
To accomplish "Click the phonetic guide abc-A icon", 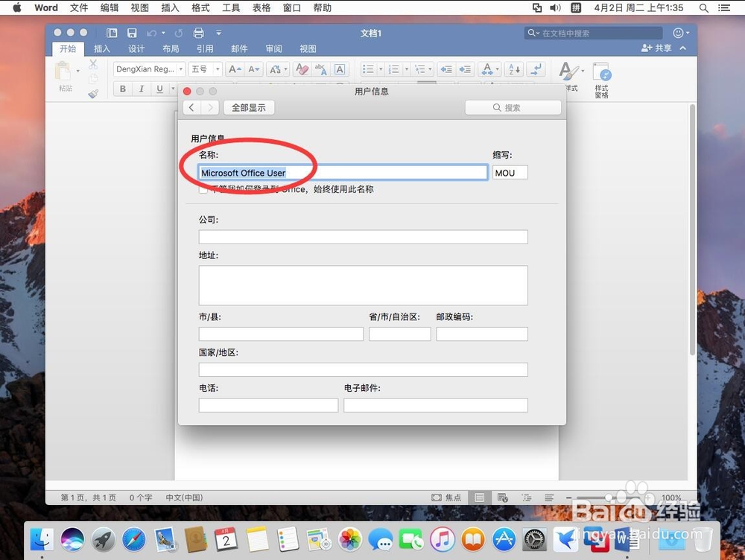I will (320, 69).
